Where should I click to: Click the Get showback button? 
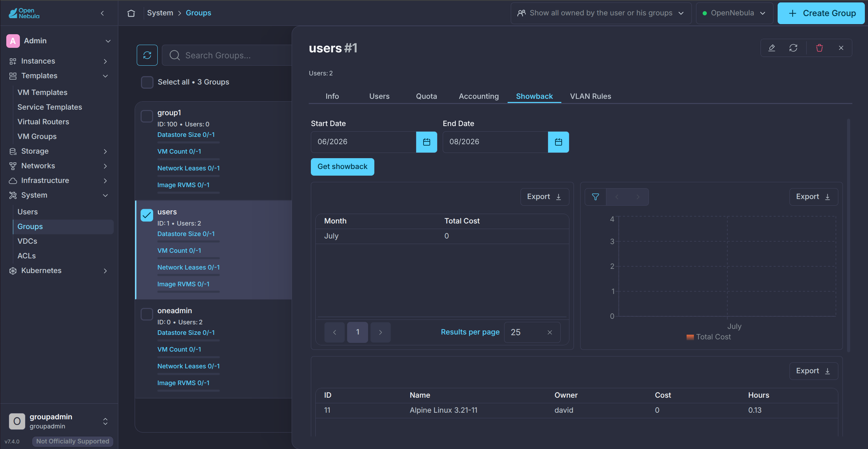[x=342, y=167]
